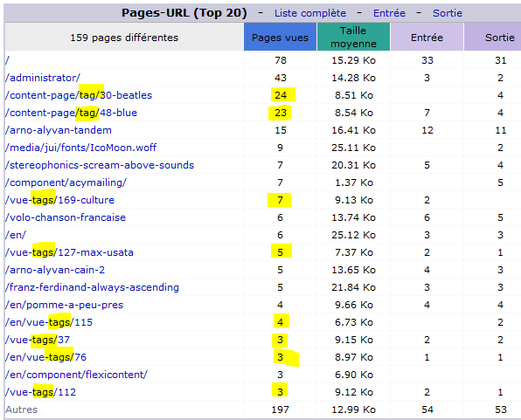Open the /en/component/flexicontent/ link

click(76, 375)
